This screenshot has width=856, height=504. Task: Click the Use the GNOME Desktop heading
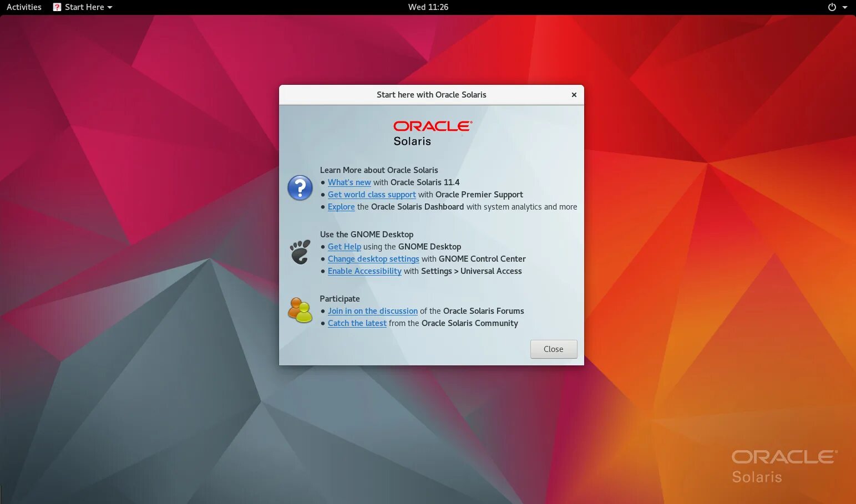point(367,235)
